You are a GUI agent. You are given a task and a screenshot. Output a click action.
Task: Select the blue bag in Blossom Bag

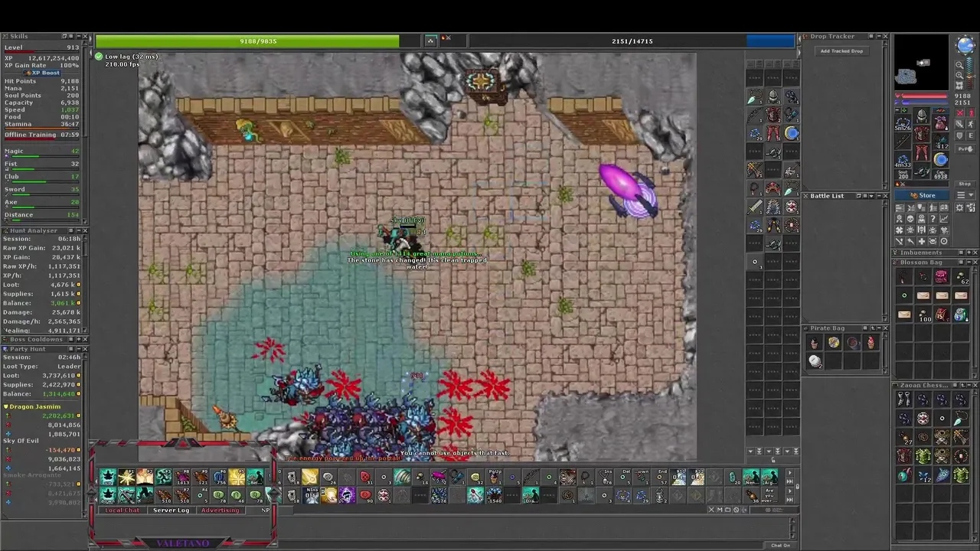coord(960,314)
